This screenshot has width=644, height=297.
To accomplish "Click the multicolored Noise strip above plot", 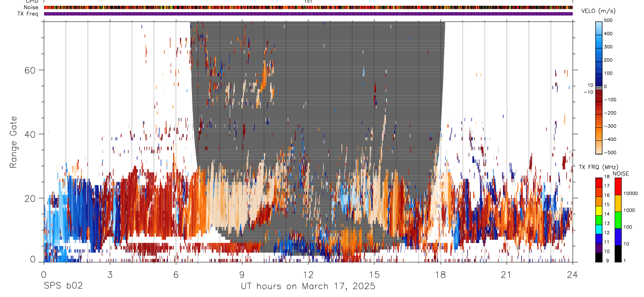I will pos(308,7).
